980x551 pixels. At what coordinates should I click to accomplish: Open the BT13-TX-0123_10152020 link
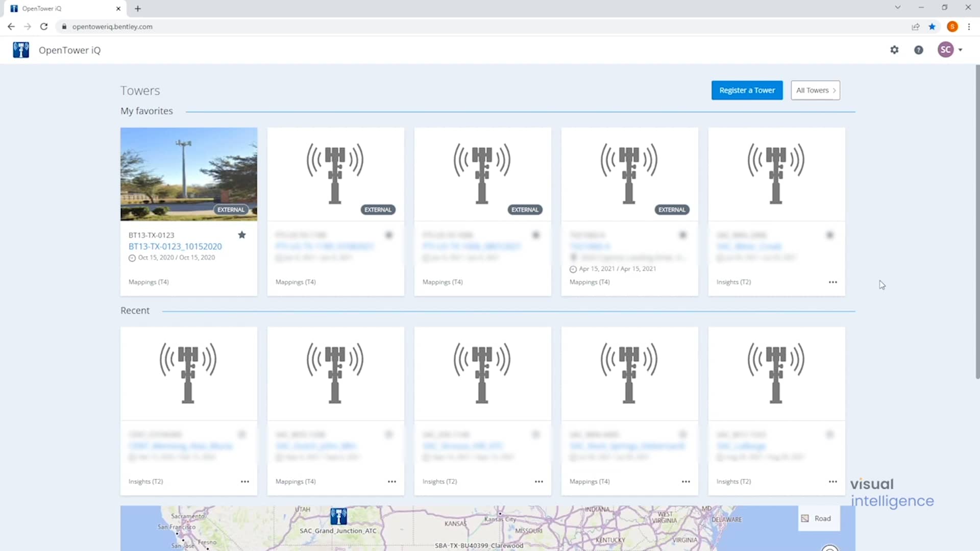tap(175, 246)
